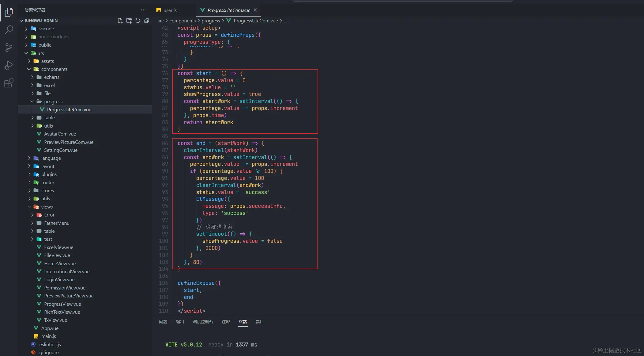
Task: Open main.js in the explorer
Action: pyautogui.click(x=48, y=336)
